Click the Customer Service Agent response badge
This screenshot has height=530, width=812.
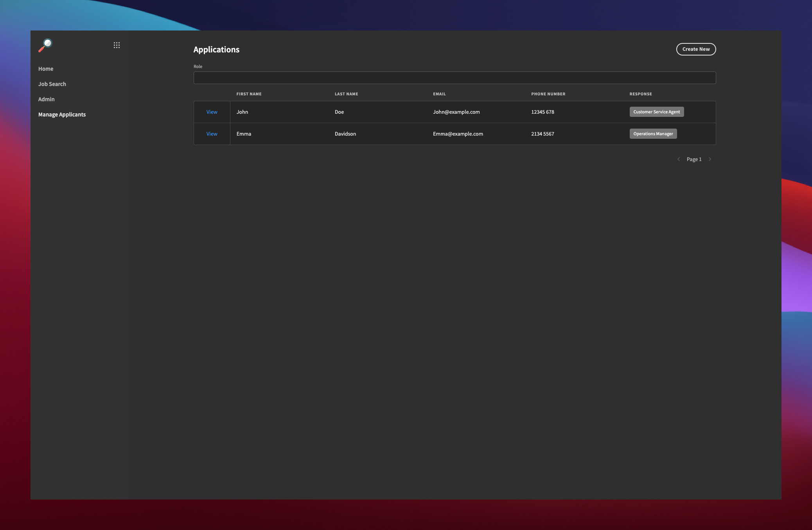(656, 111)
